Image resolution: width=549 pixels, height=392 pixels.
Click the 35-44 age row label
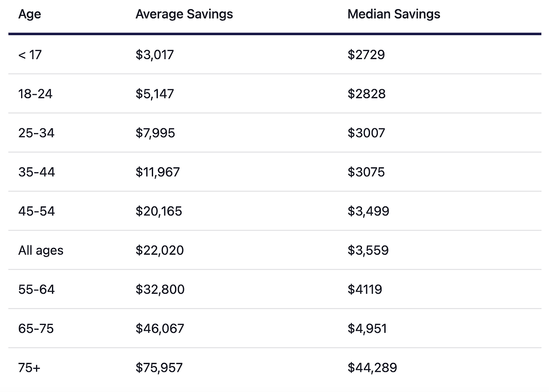[x=36, y=172]
